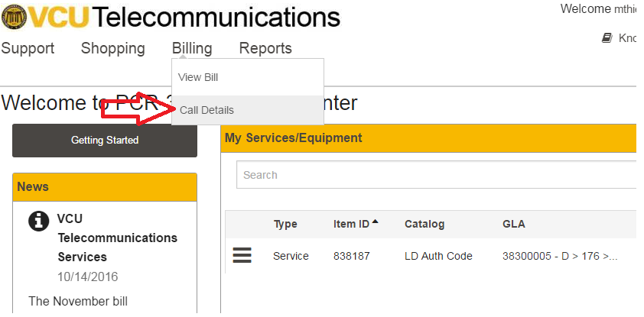Open VCU Telecommunications Services news item
Screen dimensions: 644x317
point(118,238)
